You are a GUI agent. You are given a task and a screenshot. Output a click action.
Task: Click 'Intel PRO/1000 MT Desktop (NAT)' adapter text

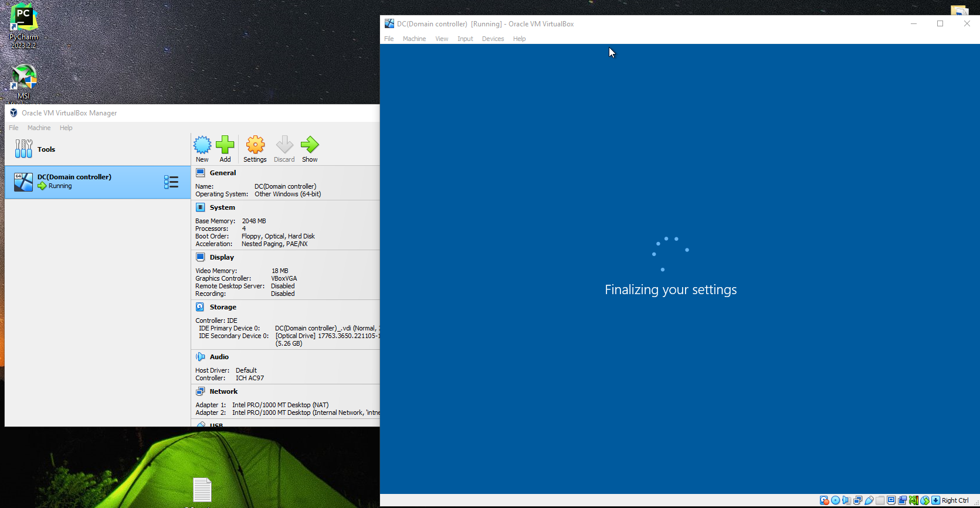point(280,405)
